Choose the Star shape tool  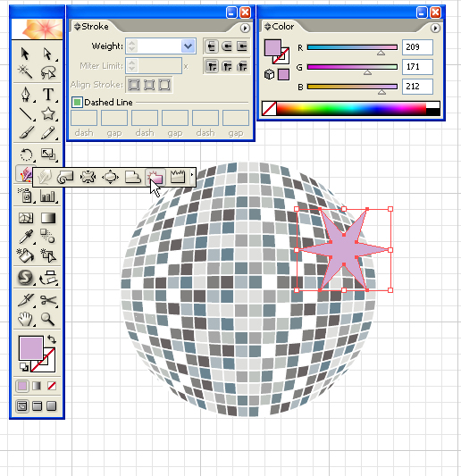pos(48,113)
